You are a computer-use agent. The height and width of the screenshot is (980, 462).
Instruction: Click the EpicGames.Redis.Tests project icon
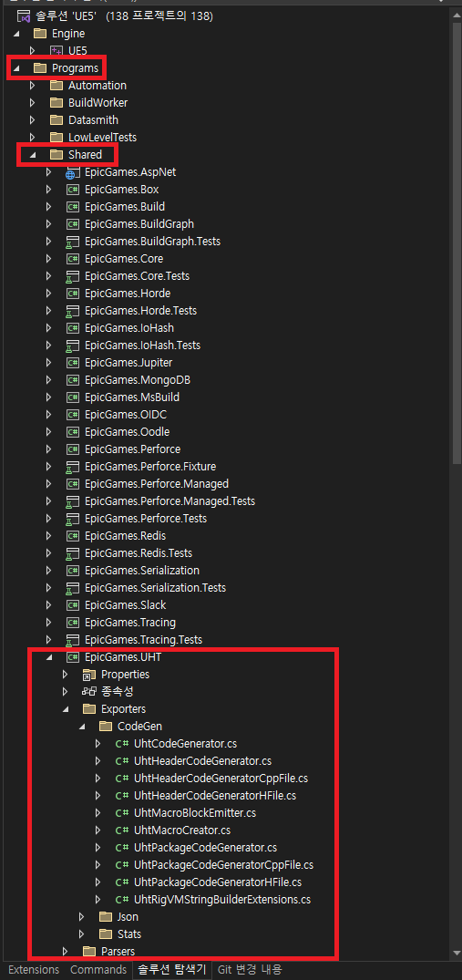pyautogui.click(x=72, y=553)
